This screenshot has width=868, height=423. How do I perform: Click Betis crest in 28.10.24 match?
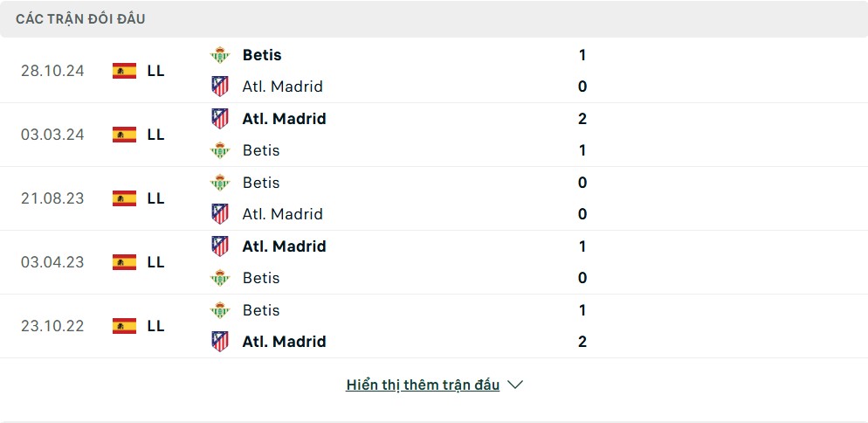tap(220, 55)
